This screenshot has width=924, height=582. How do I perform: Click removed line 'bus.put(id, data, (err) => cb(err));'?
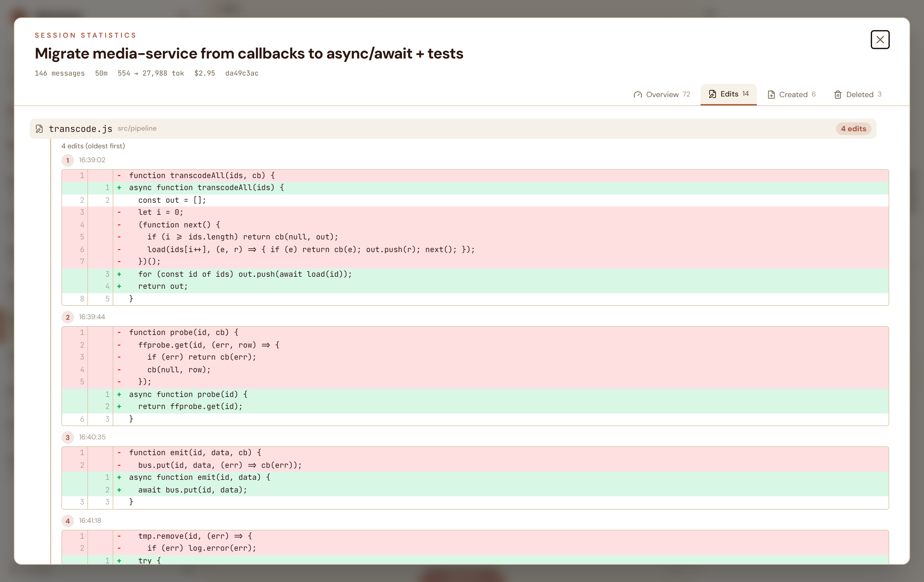point(475,465)
